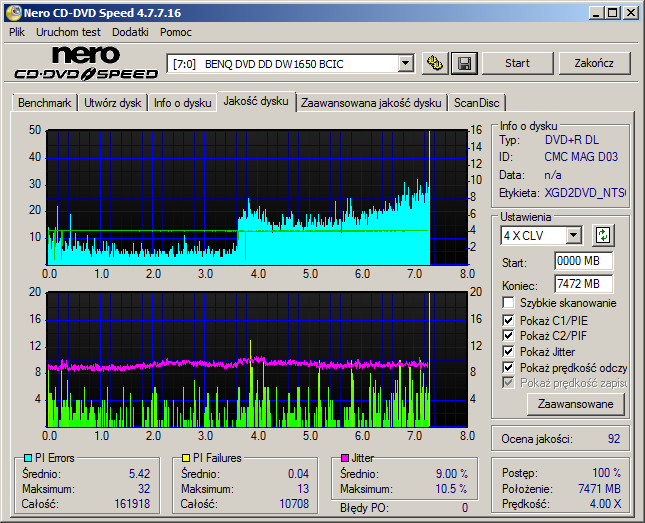This screenshot has width=645, height=523.
Task: Close the Nero CD-DVD Speed window
Action: pyautogui.click(x=631, y=13)
